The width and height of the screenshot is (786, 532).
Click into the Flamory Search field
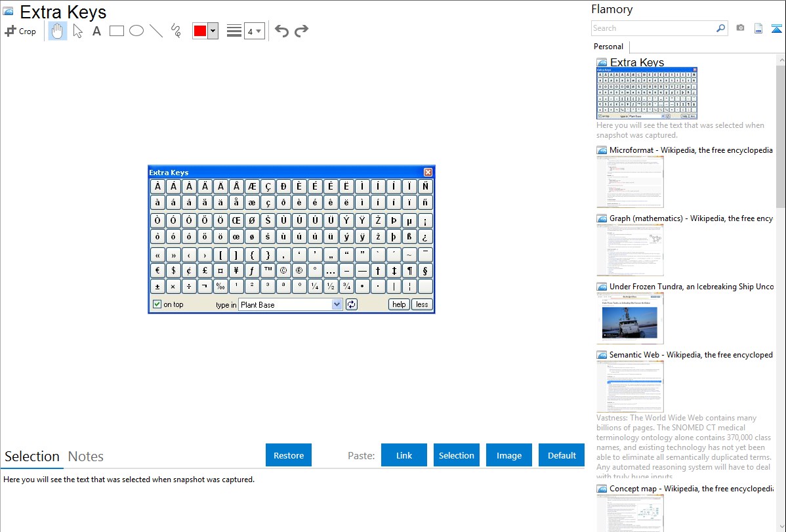[x=653, y=28]
